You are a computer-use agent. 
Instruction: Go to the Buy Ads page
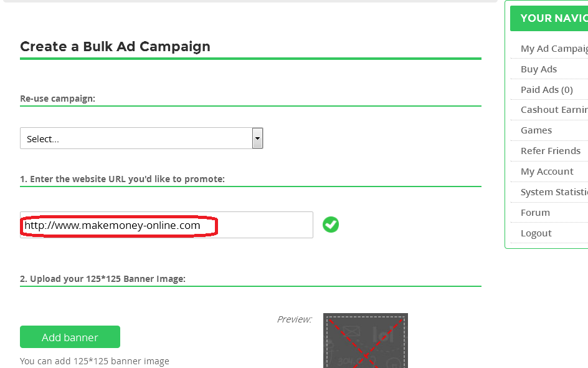539,69
